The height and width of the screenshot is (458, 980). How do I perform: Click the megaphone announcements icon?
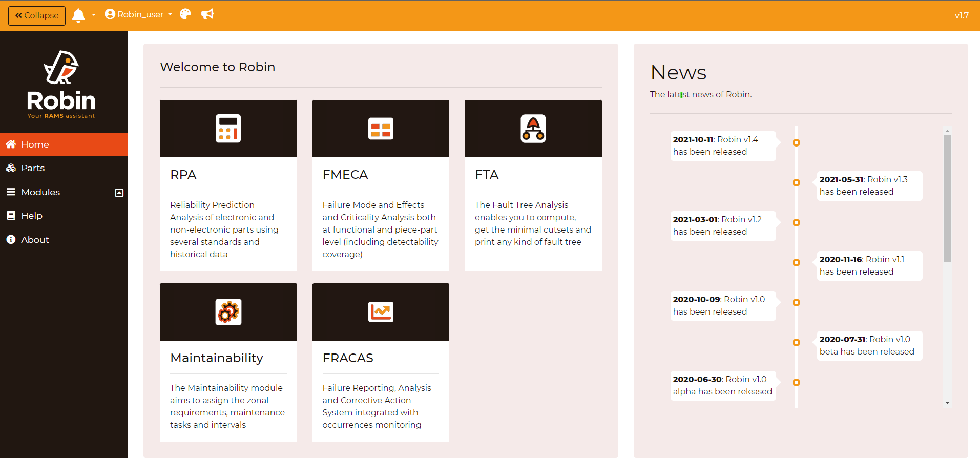207,14
